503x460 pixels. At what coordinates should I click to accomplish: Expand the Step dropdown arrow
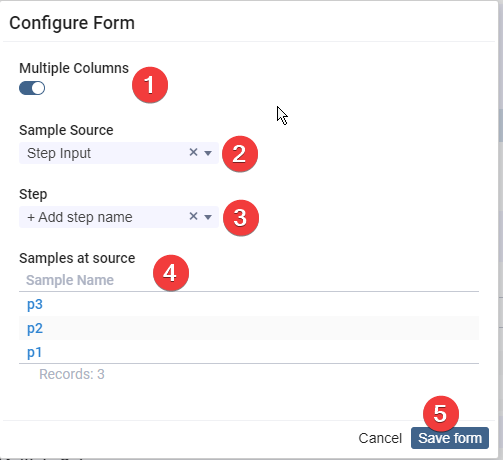tap(208, 217)
